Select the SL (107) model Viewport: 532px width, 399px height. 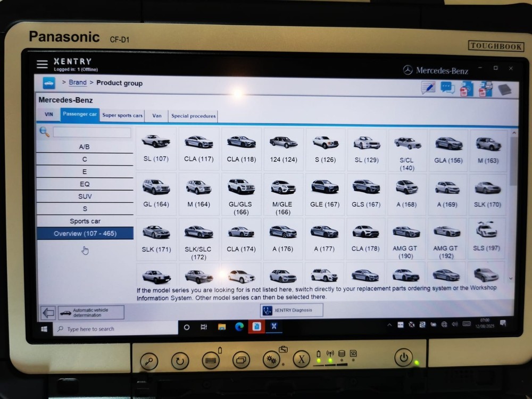[x=156, y=148]
